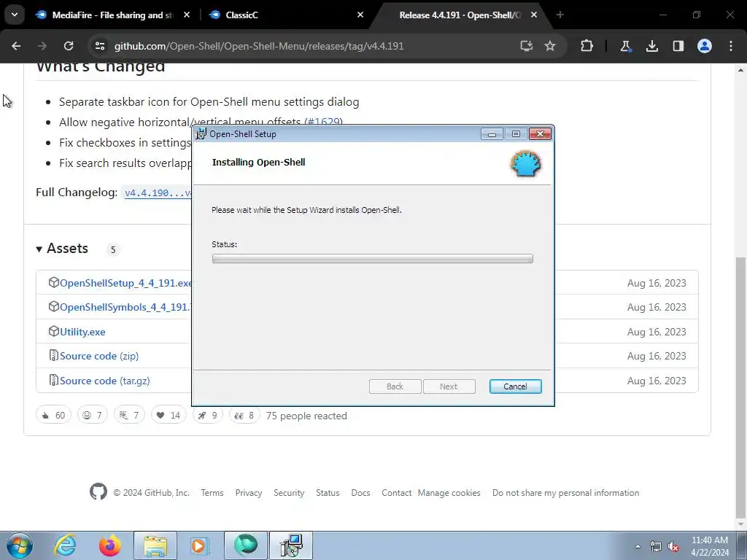Screen dimensions: 747x560
Task: Collapse the Assets section
Action: pyautogui.click(x=63, y=248)
